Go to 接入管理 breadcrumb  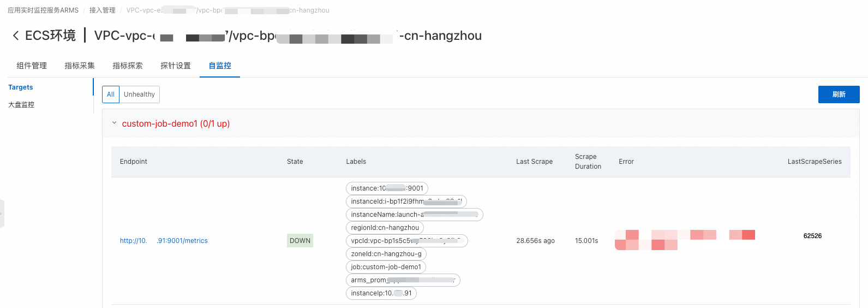pyautogui.click(x=103, y=10)
